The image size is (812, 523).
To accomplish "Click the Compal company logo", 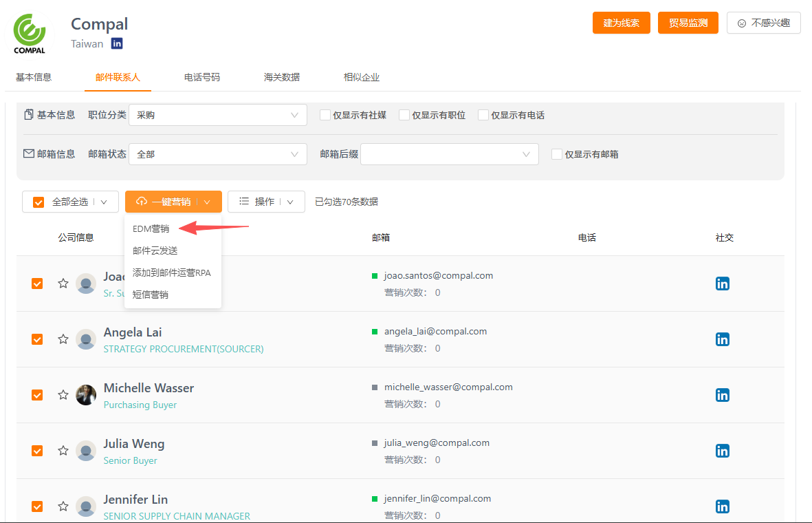I will point(30,34).
